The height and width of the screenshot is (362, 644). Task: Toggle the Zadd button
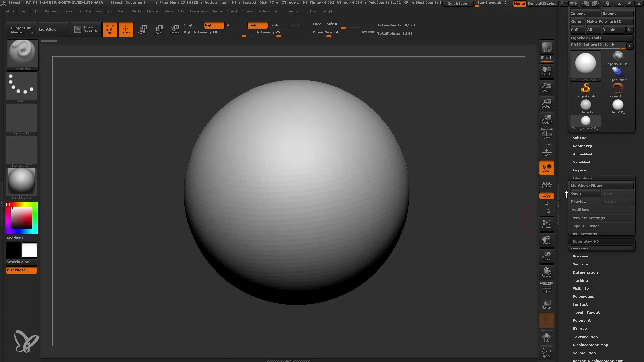(257, 25)
